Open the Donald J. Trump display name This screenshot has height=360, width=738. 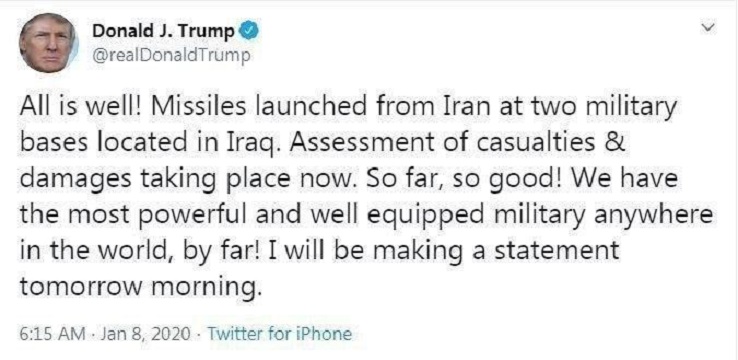tap(163, 32)
